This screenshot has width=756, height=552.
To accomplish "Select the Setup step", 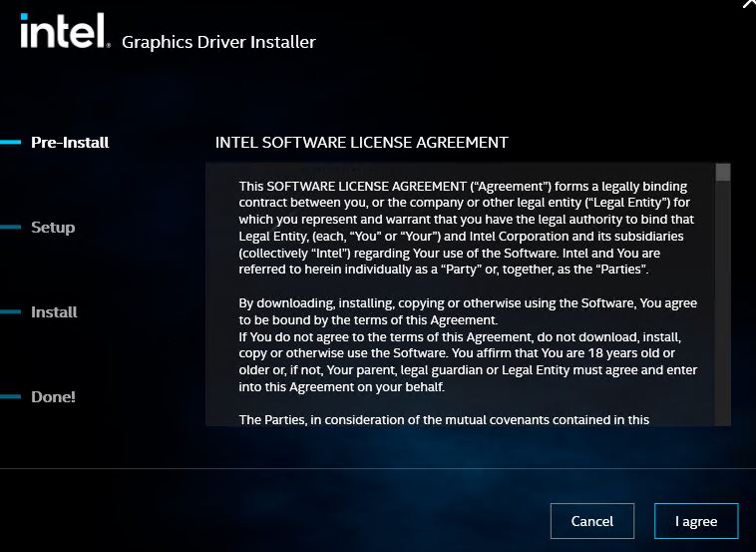I will click(53, 228).
